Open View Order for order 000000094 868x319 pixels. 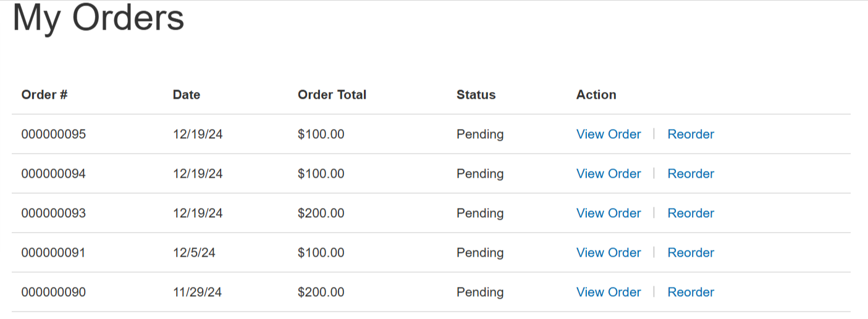pyautogui.click(x=609, y=173)
